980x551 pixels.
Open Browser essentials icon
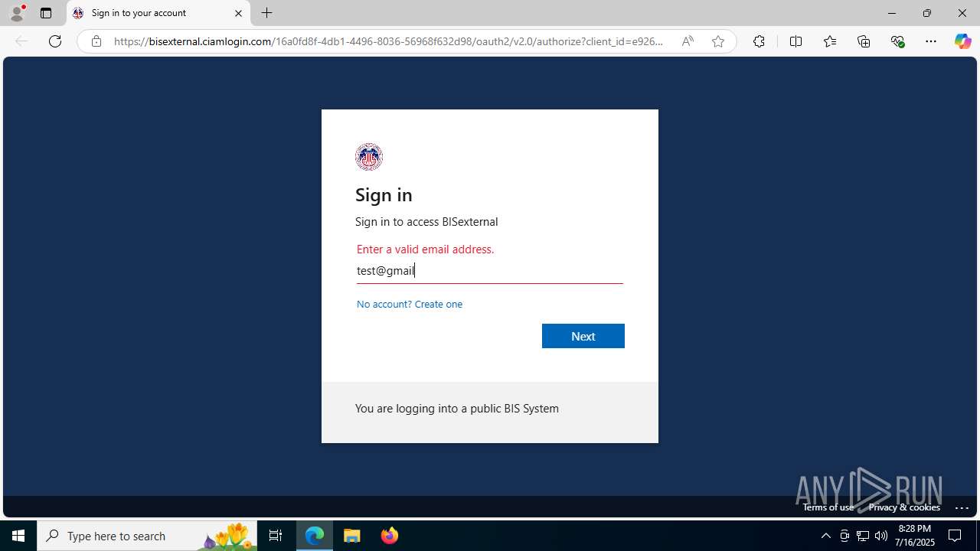[897, 41]
